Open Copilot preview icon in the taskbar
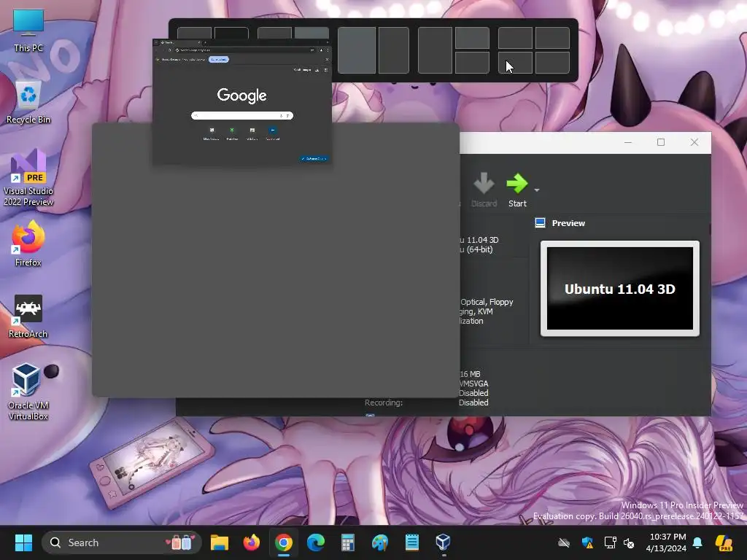This screenshot has width=747, height=560. 724,542
